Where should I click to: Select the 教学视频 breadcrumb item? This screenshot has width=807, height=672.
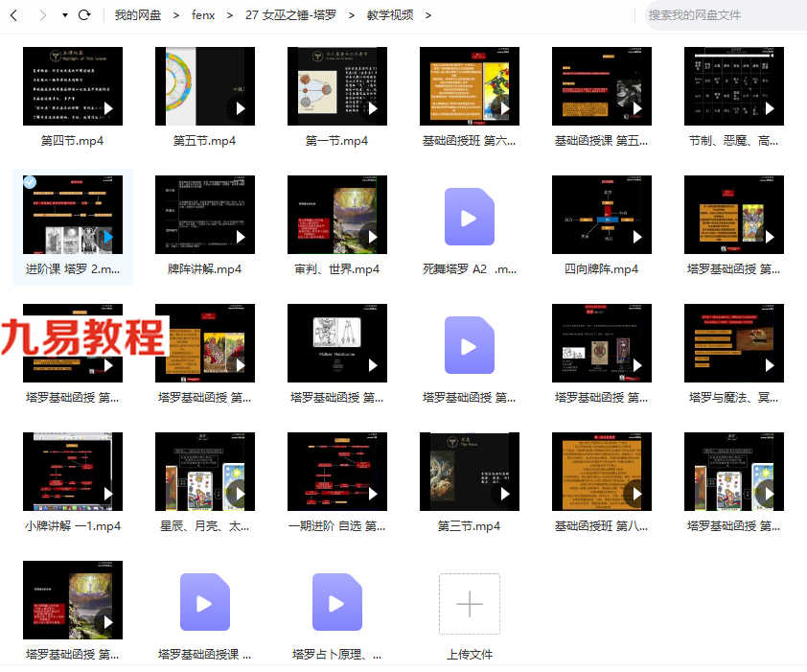390,15
